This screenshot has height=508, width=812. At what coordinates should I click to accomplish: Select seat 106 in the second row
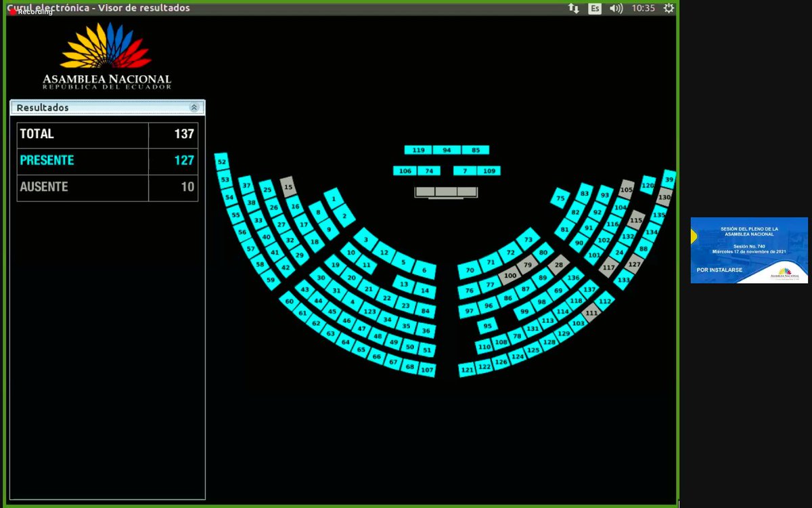click(x=405, y=171)
